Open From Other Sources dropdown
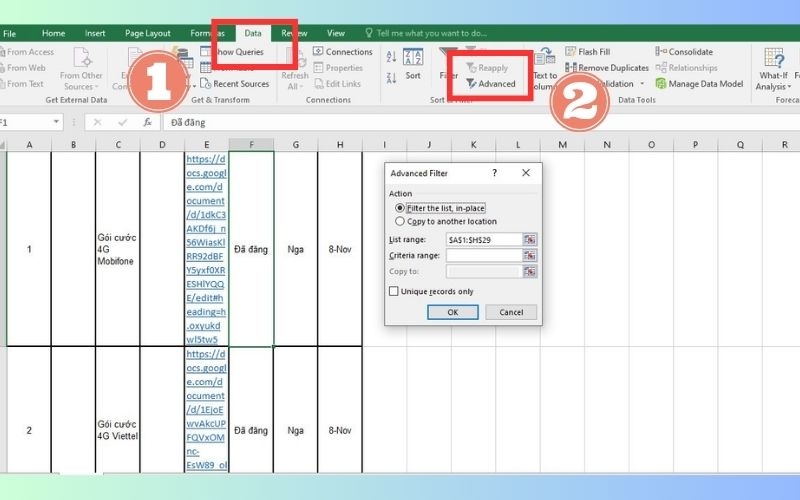 coord(81,69)
